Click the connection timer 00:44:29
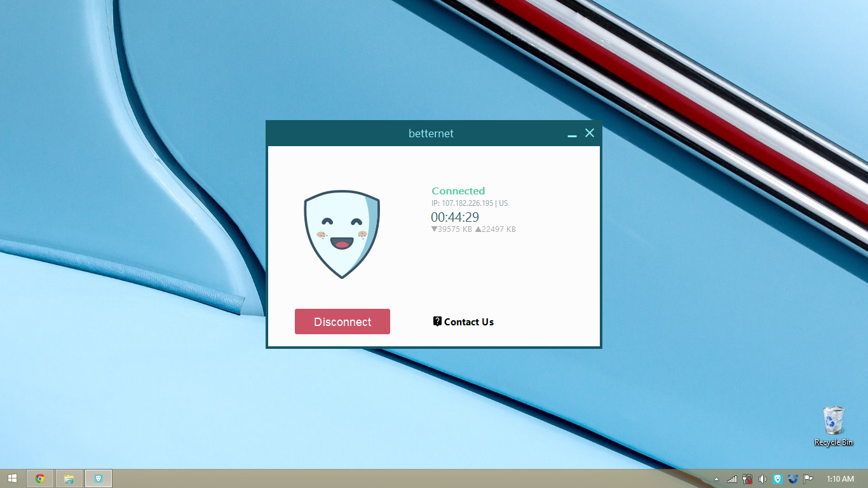The height and width of the screenshot is (488, 868). click(455, 217)
